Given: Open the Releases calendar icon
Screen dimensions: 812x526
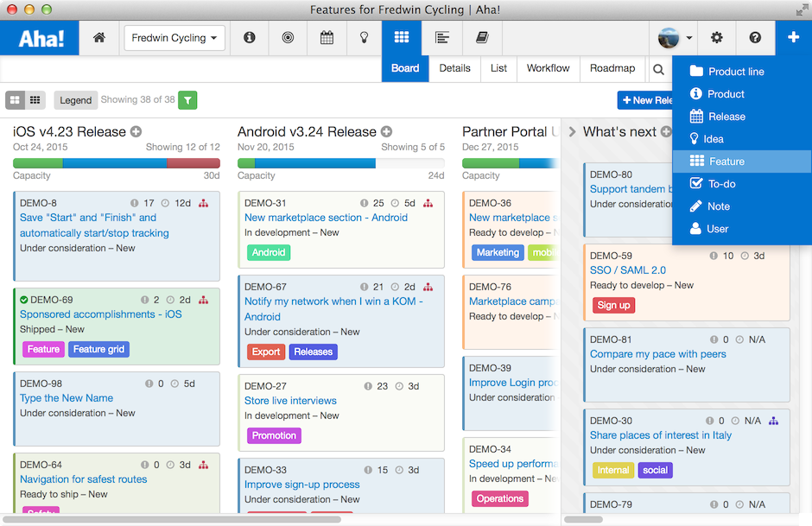Looking at the screenshot, I should [327, 37].
